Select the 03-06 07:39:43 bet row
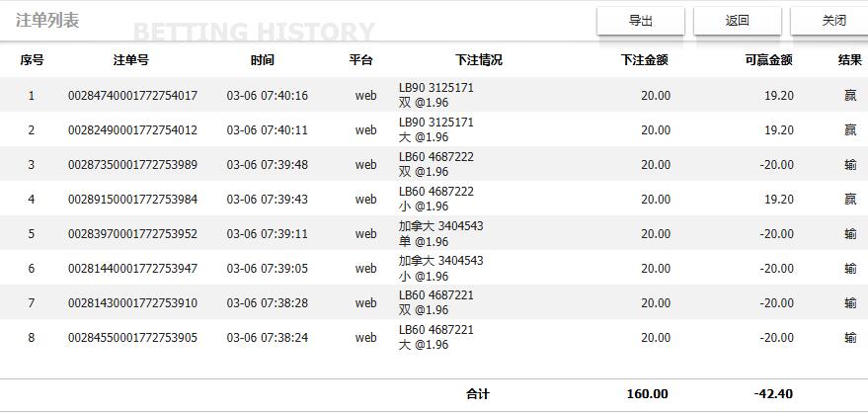 point(267,200)
